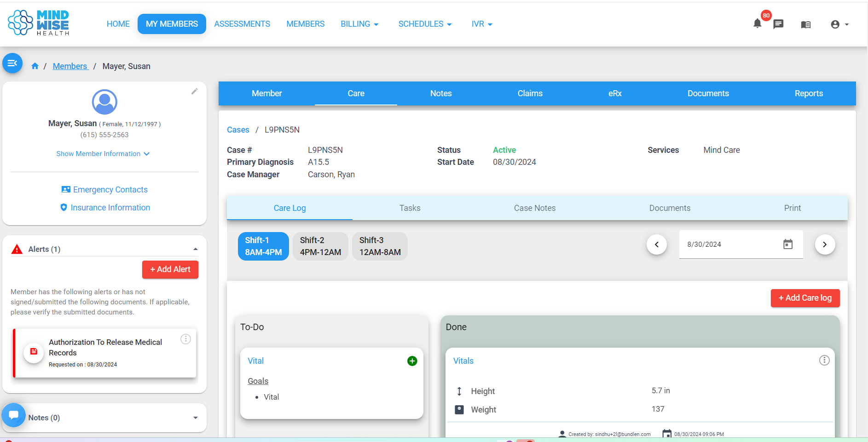
Task: Open the calendar date picker icon
Action: point(788,244)
